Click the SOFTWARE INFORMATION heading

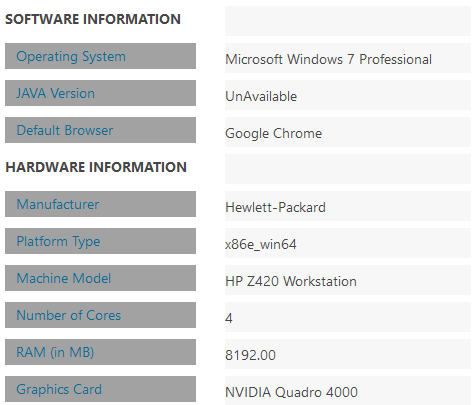(x=93, y=19)
